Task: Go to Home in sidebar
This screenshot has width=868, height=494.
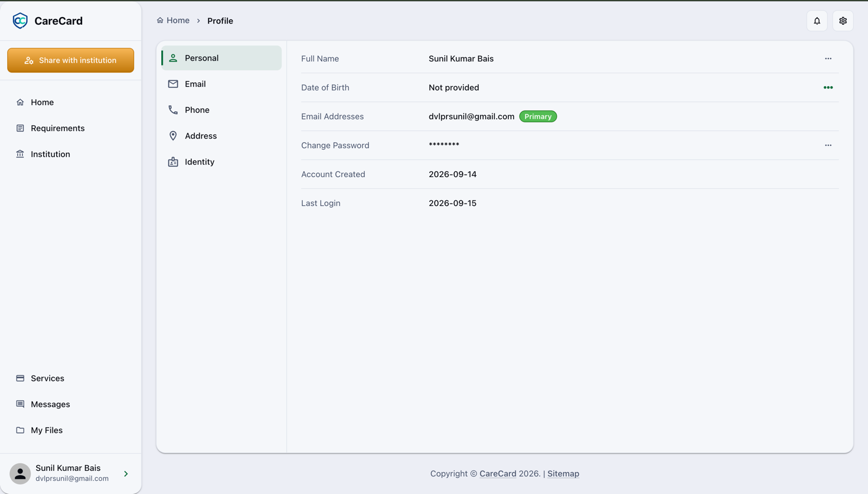Action: (71, 102)
